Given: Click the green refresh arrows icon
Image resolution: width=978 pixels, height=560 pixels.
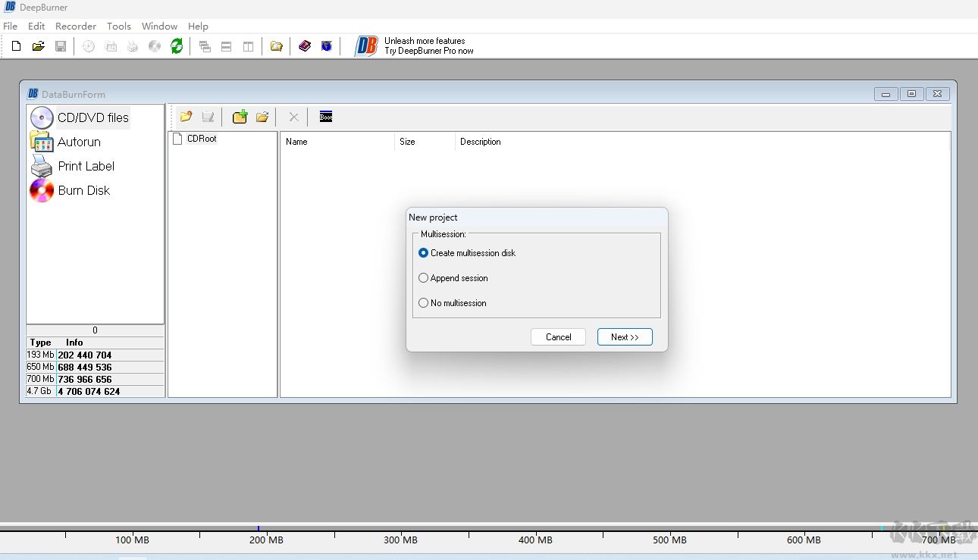Looking at the screenshot, I should pyautogui.click(x=177, y=46).
